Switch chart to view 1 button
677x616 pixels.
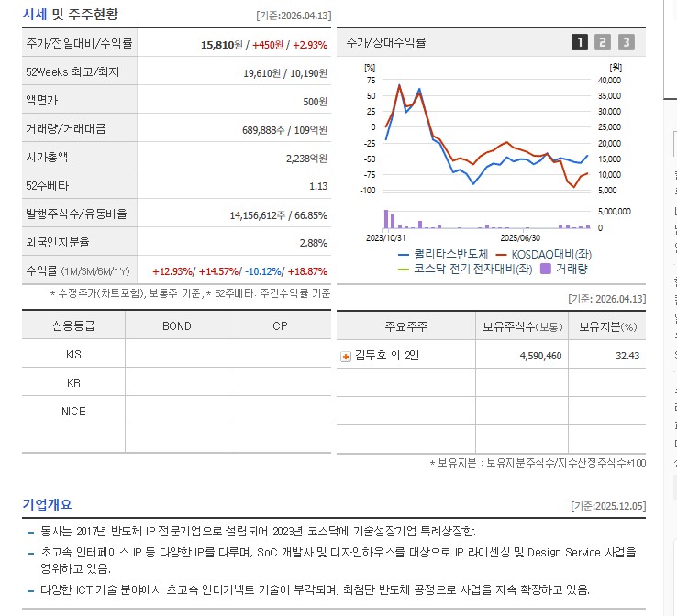coord(580,42)
